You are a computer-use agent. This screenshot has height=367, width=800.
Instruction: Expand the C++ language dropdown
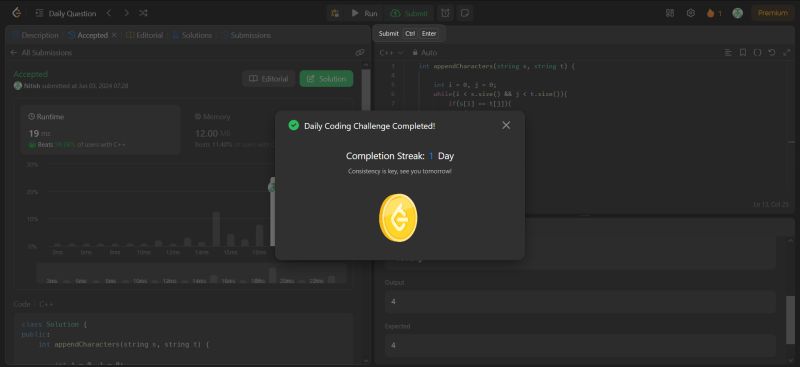pos(391,53)
